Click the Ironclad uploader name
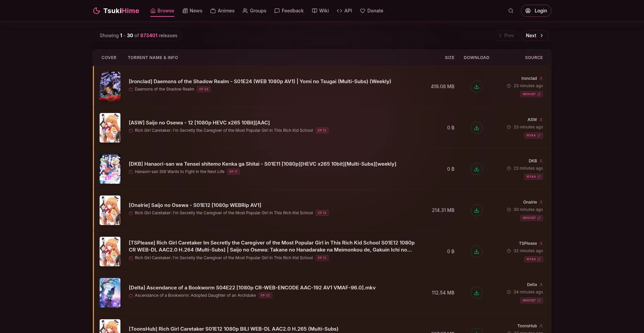 coord(529,78)
